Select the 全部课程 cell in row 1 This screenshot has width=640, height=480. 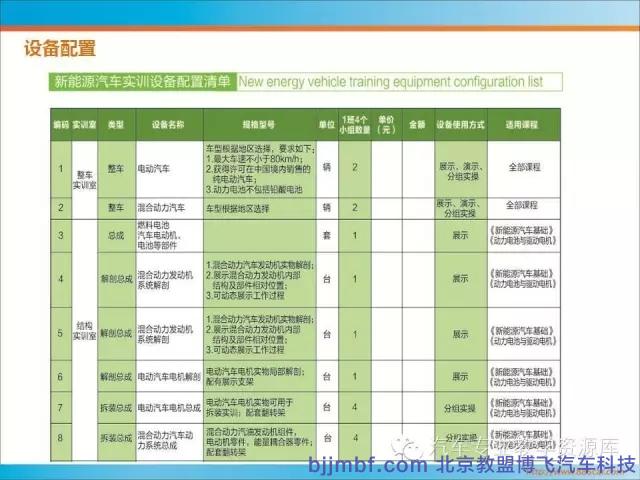pos(522,167)
